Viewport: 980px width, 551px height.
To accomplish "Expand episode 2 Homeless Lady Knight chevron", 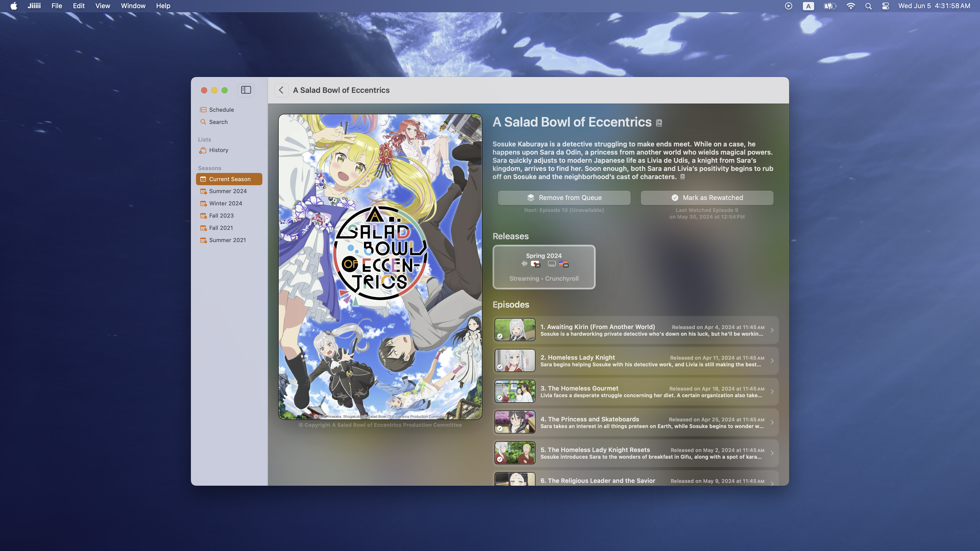I will click(x=772, y=361).
